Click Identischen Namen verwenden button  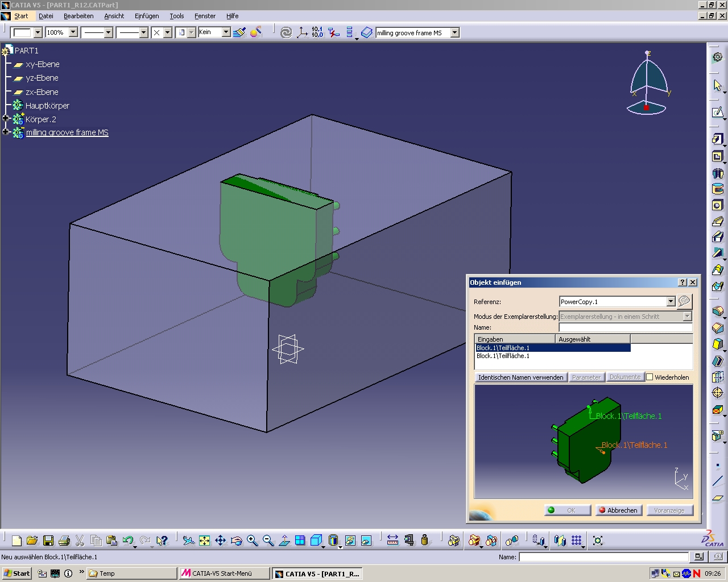coord(521,377)
